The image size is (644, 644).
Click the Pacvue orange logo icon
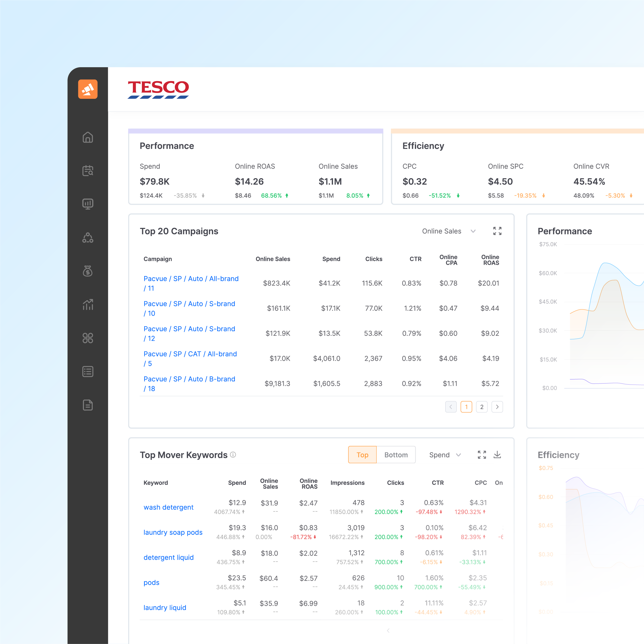(88, 89)
